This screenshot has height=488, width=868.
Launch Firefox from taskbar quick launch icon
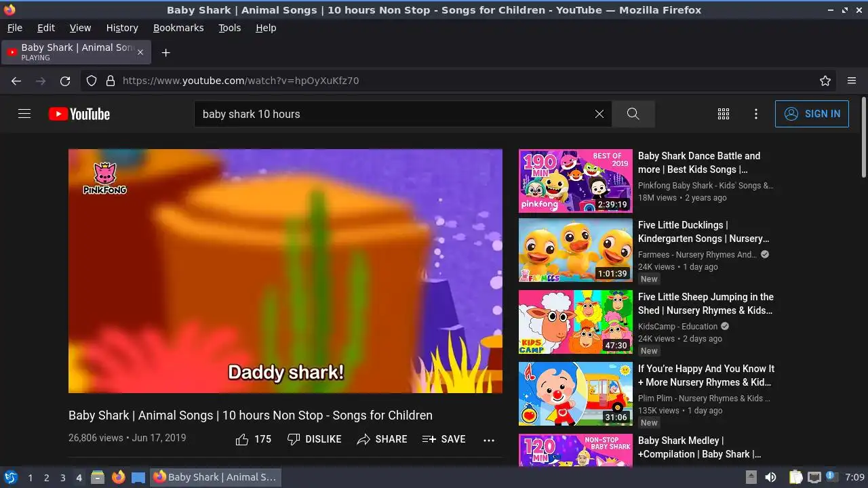click(119, 477)
